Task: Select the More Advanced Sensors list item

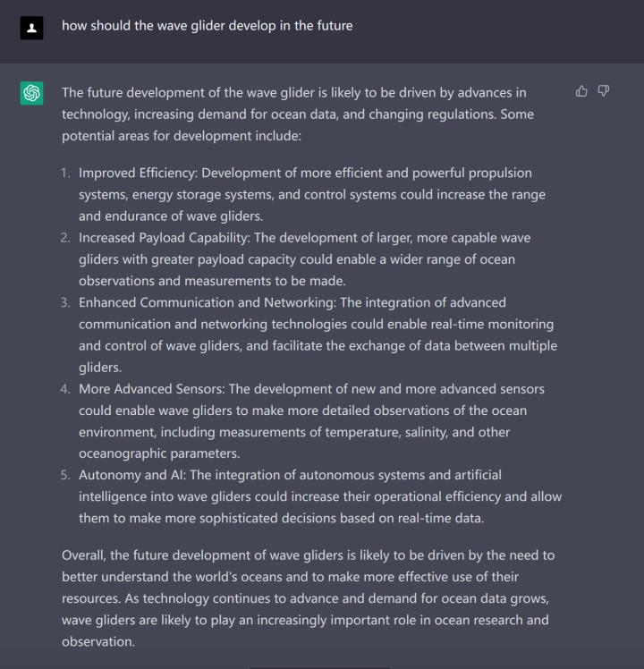Action: point(311,421)
